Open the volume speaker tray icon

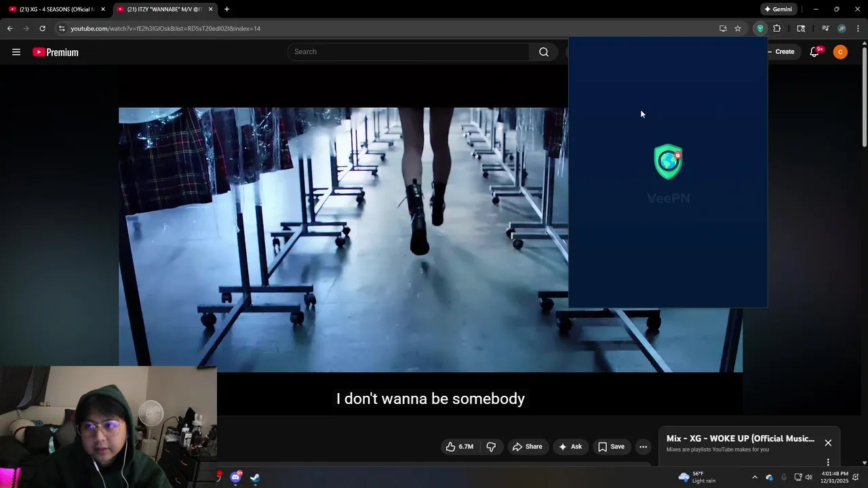[808, 477]
